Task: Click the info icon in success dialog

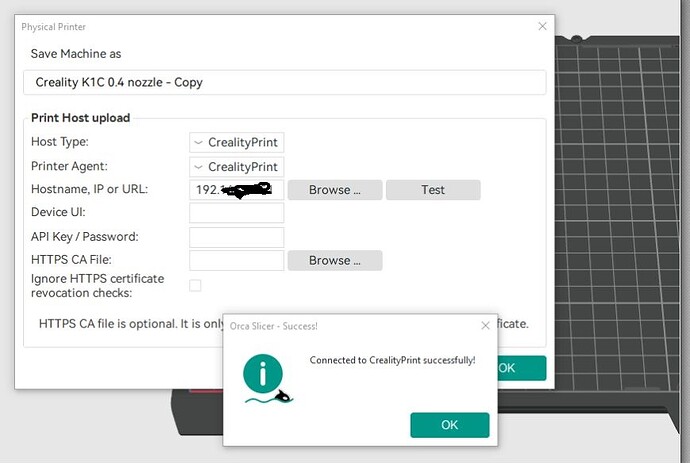Action: pos(263,373)
